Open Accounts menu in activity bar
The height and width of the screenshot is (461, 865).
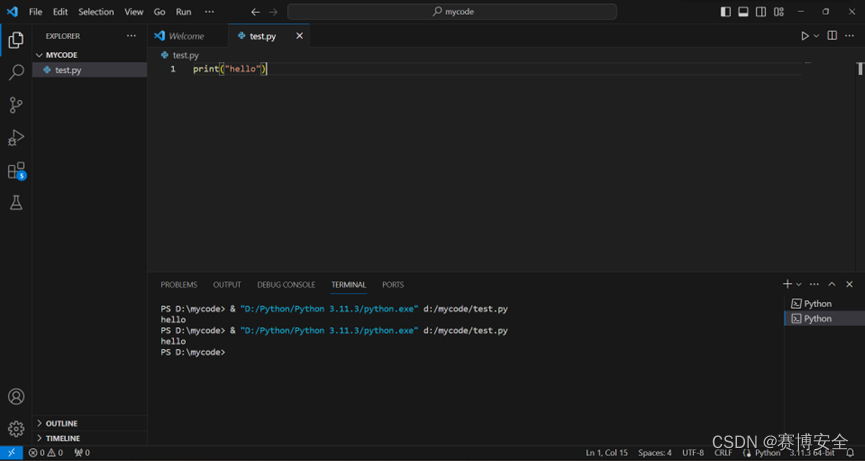click(16, 396)
